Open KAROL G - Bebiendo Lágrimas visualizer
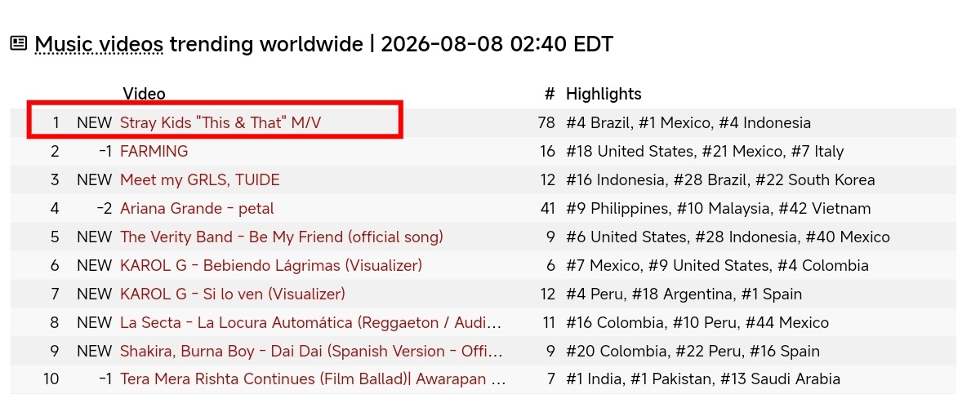This screenshot has height=394, width=980. tap(271, 266)
